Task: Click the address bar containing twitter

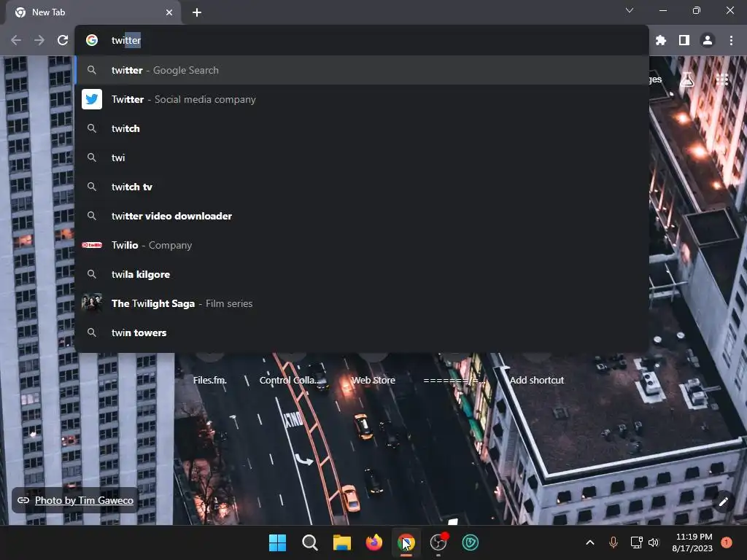Action: click(362, 41)
